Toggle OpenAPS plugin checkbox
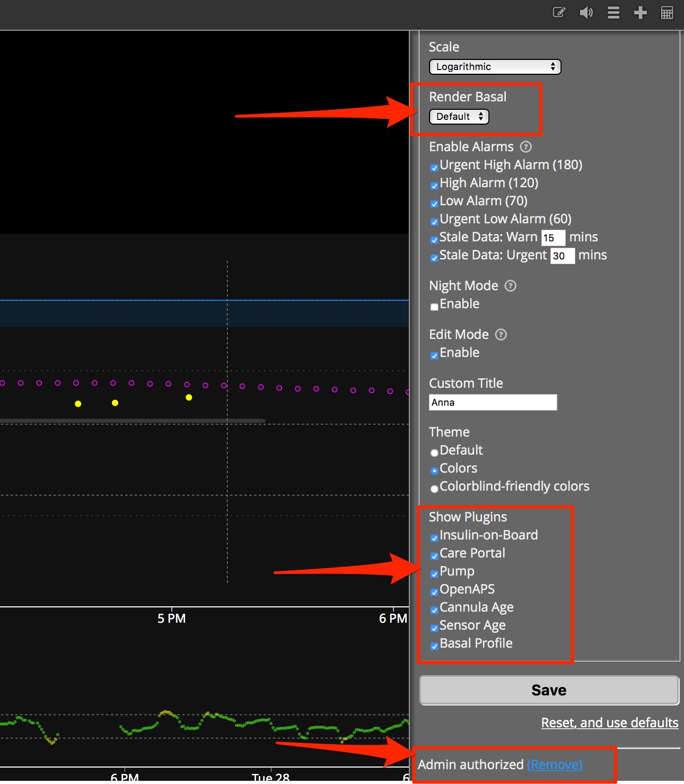The width and height of the screenshot is (684, 784). [x=434, y=592]
